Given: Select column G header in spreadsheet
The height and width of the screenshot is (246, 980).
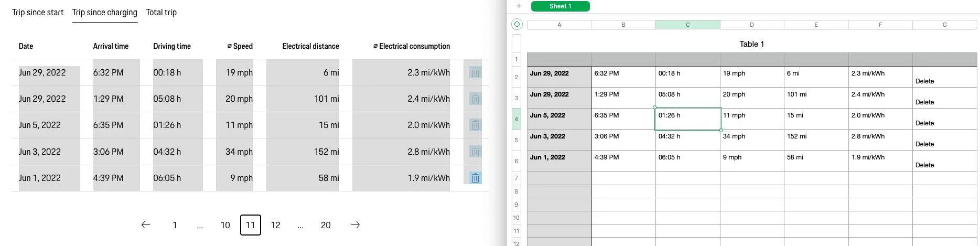Looking at the screenshot, I should 944,25.
